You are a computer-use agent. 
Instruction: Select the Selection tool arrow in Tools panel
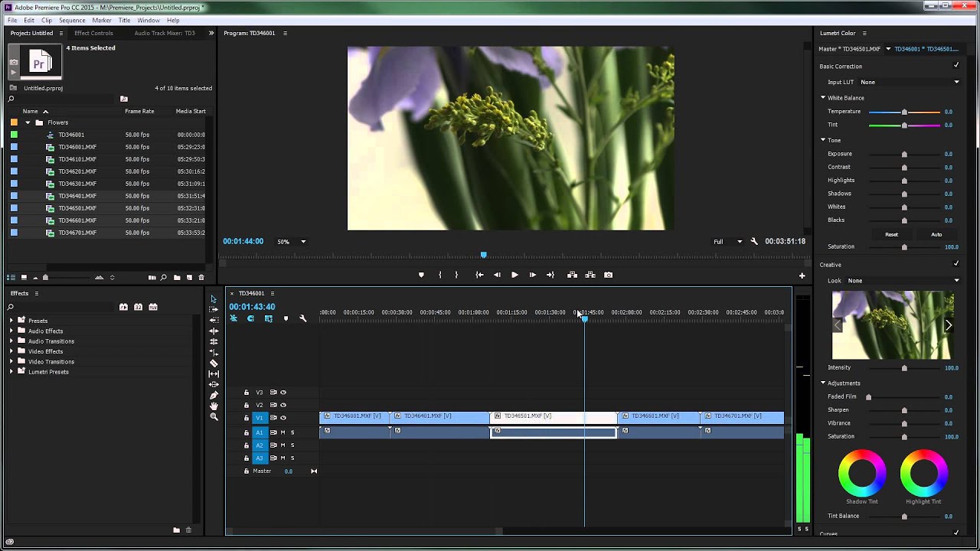[x=214, y=299]
